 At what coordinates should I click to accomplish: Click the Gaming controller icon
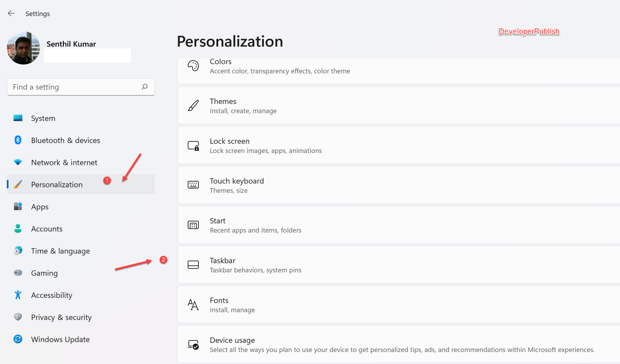[18, 273]
